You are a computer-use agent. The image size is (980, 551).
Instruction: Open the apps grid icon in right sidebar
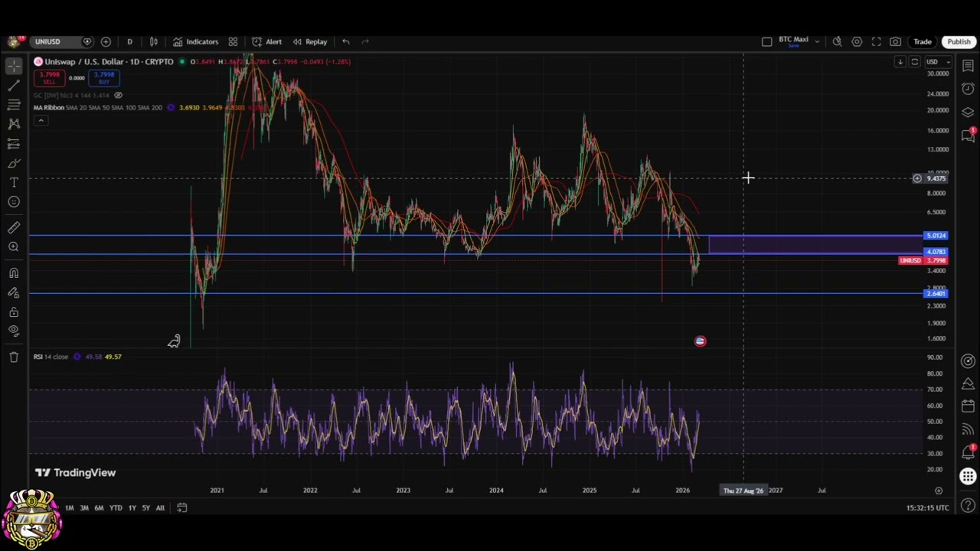tap(968, 477)
